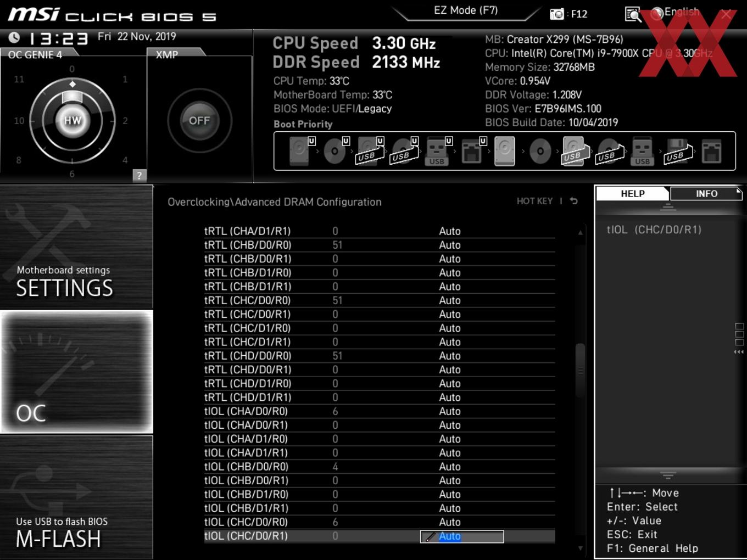The height and width of the screenshot is (560, 747).
Task: Select Auto value for tRTL (CHC/D0/R0)
Action: (449, 300)
